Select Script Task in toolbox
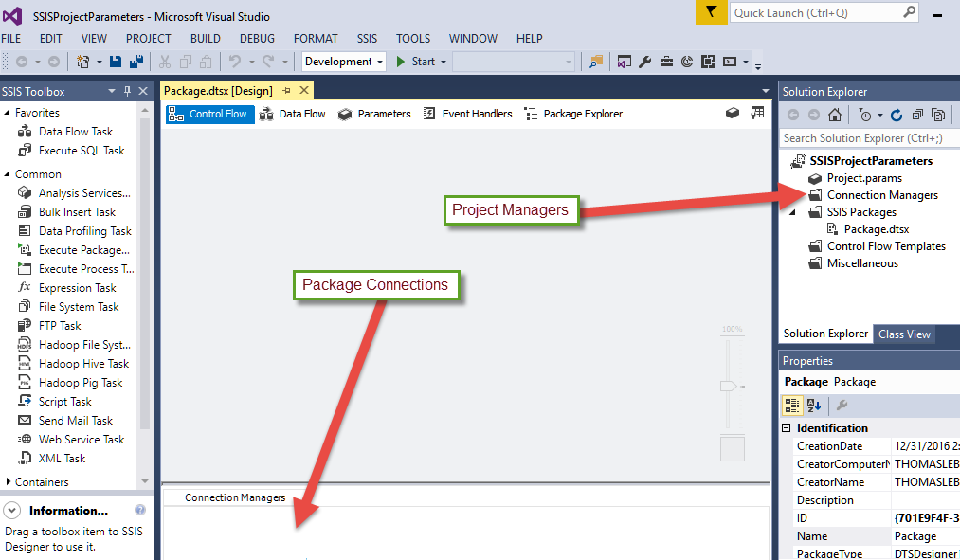The height and width of the screenshot is (560, 960). tap(64, 402)
